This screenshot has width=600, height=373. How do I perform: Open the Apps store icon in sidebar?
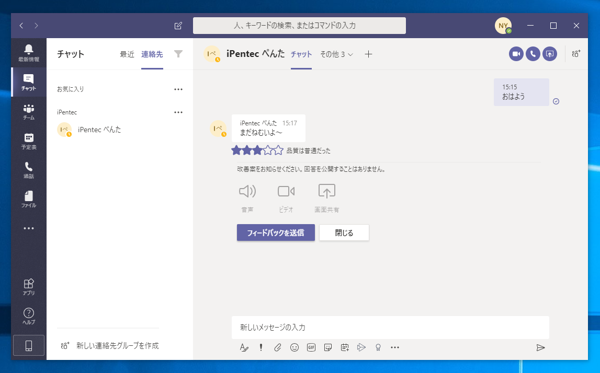[29, 287]
